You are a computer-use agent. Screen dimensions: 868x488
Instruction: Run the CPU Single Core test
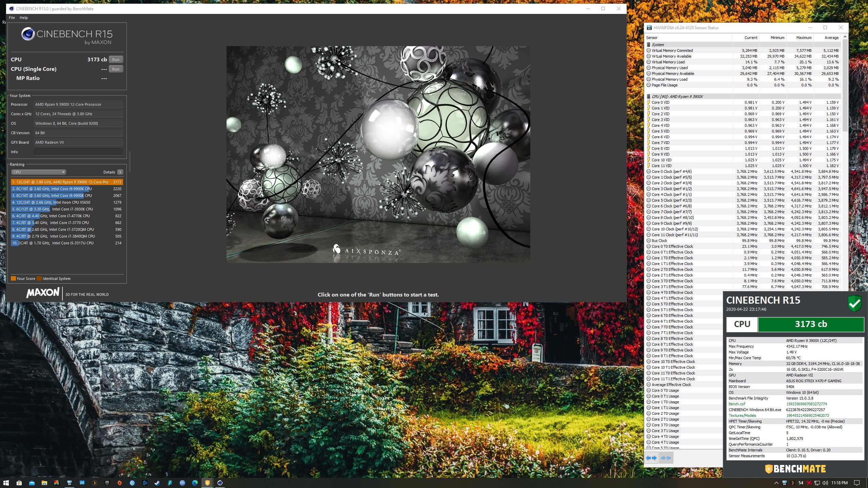(116, 69)
